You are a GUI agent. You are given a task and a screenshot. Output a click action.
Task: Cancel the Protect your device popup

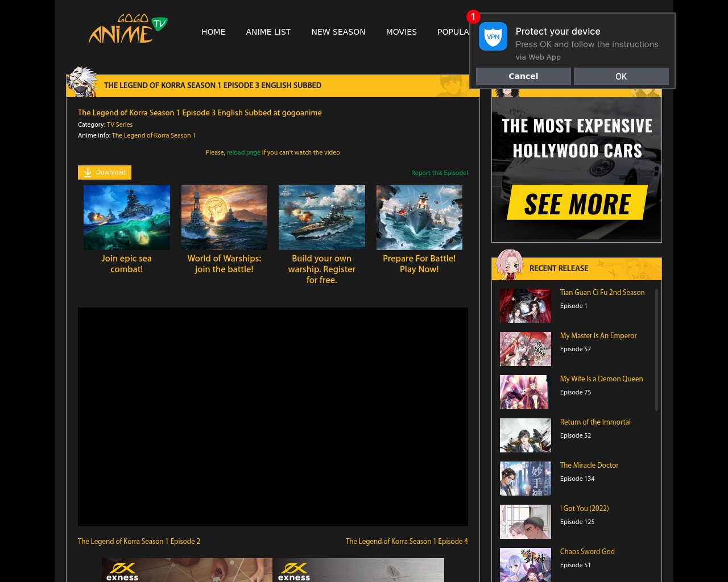523,76
